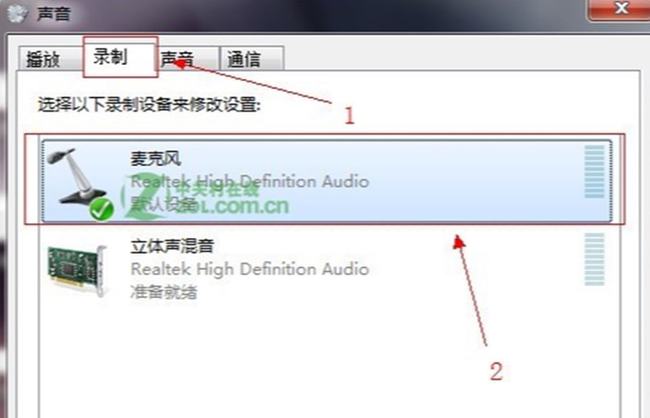Click the 麦克风 volume level meter
The height and width of the screenshot is (418, 650).
(x=594, y=172)
